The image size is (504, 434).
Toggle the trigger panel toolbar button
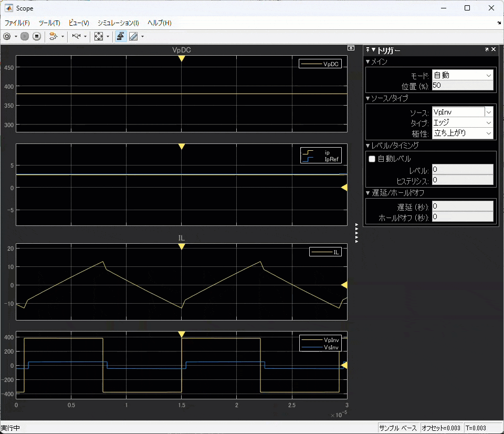click(x=121, y=36)
